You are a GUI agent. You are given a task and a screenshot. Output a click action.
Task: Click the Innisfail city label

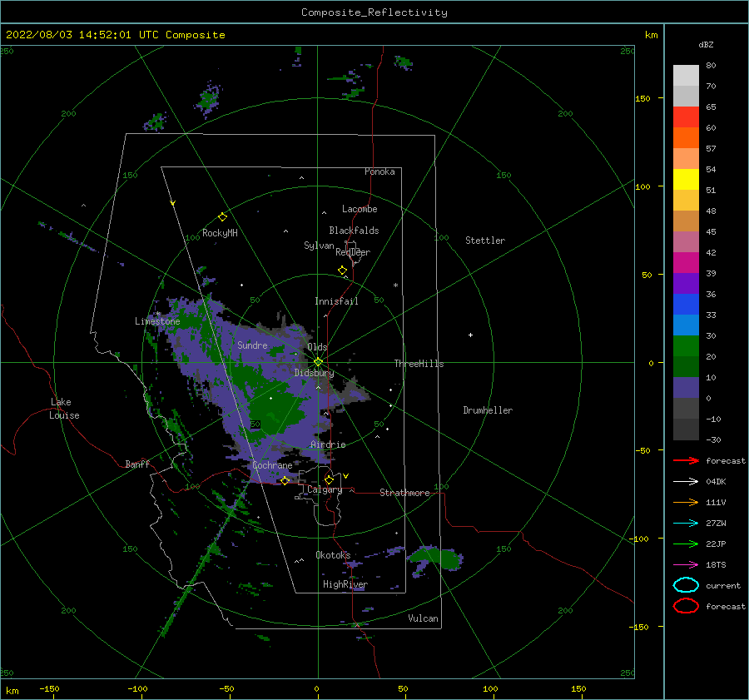336,301
